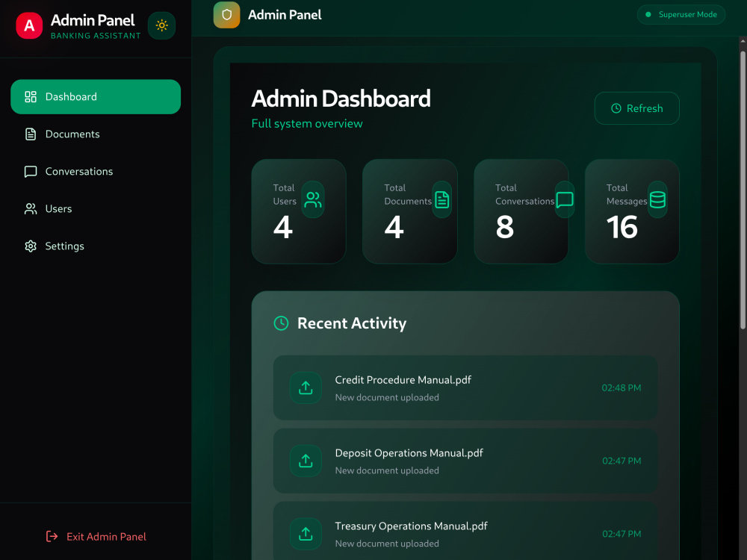Image resolution: width=747 pixels, height=560 pixels.
Task: Click the chat icon in the Total Conversations card
Action: pyautogui.click(x=565, y=199)
